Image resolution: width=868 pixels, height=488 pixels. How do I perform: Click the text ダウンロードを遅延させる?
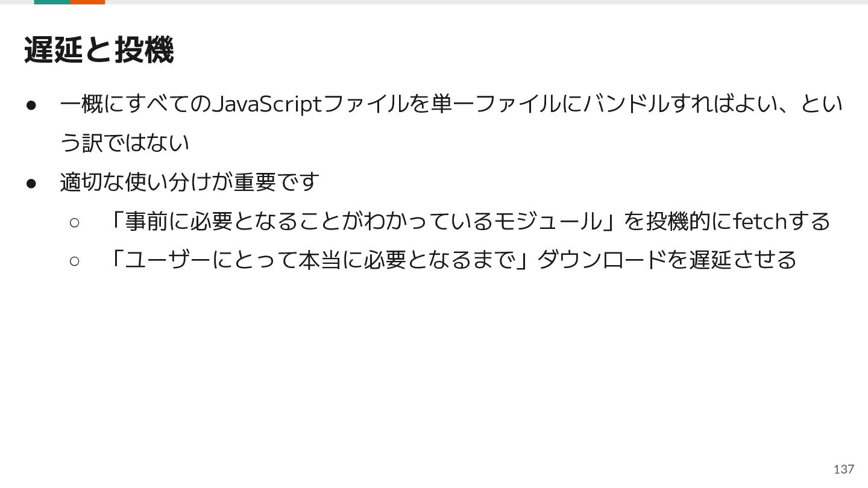667,260
